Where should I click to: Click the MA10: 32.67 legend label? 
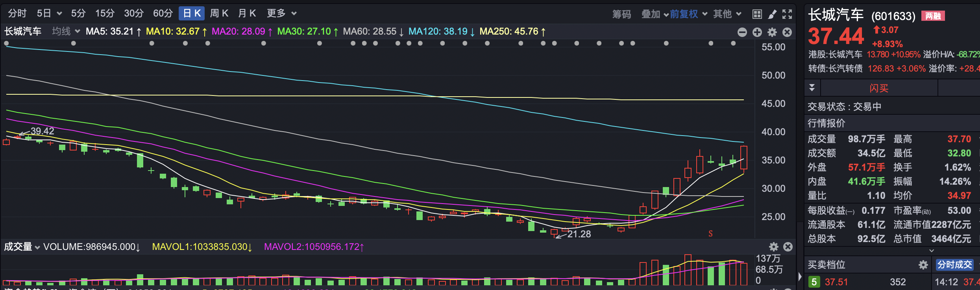pyautogui.click(x=176, y=31)
